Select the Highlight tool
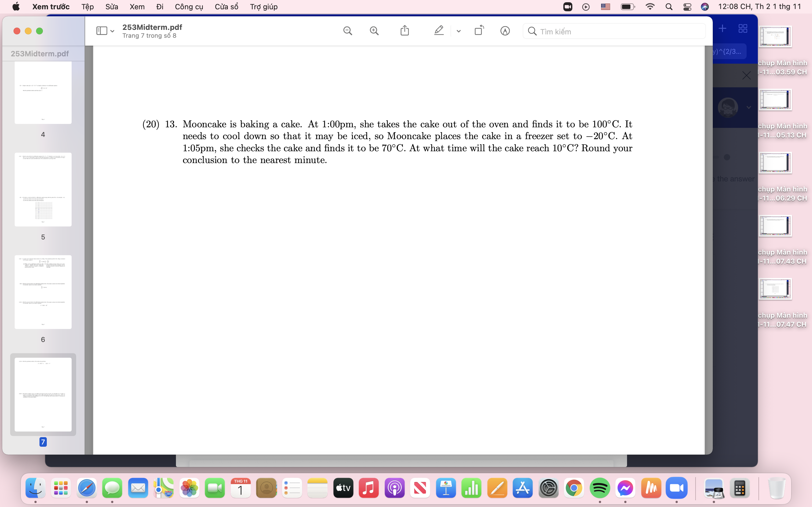Screen dimensions: 812x507 438,30
